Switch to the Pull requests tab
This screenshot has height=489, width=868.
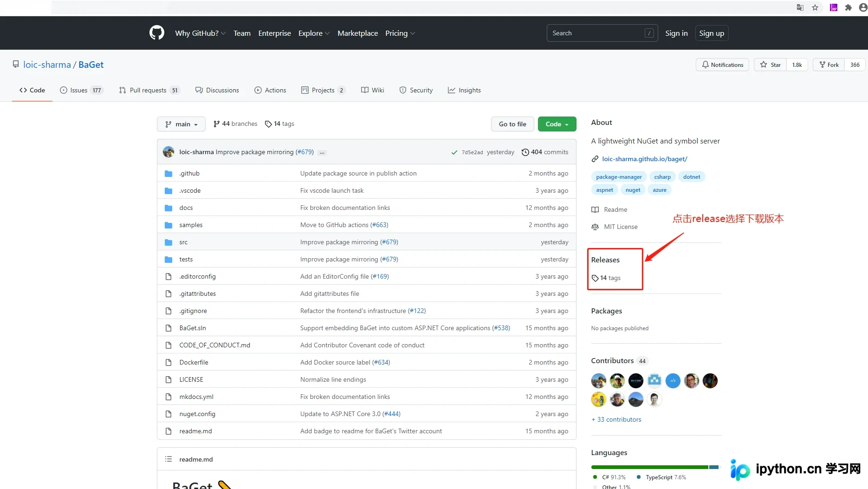pyautogui.click(x=149, y=90)
